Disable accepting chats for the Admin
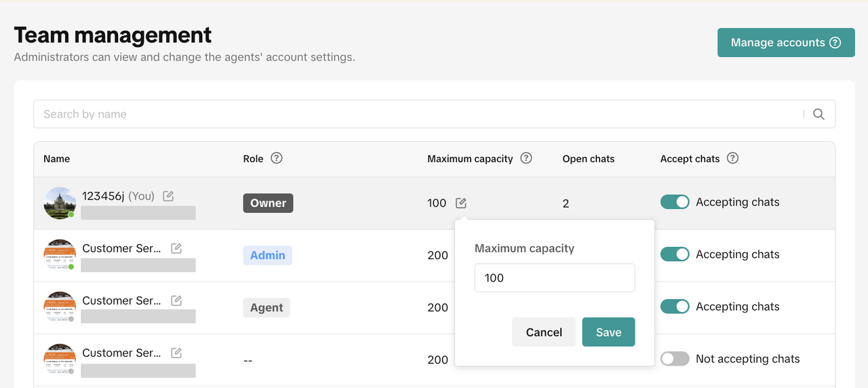868x388 pixels. [x=675, y=254]
